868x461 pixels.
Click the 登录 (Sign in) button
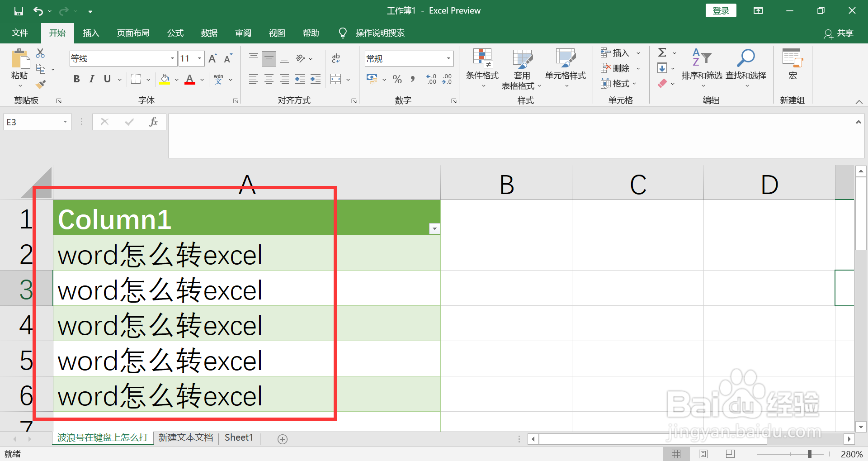point(721,10)
